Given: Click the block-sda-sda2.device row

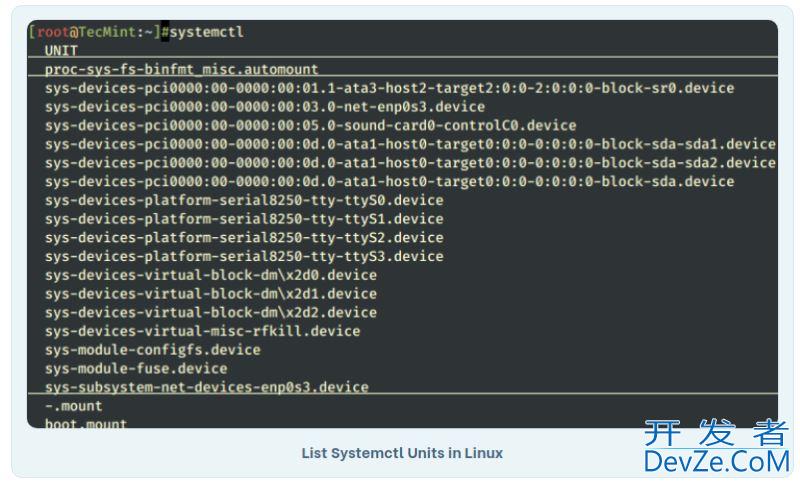Looking at the screenshot, I should coord(410,163).
